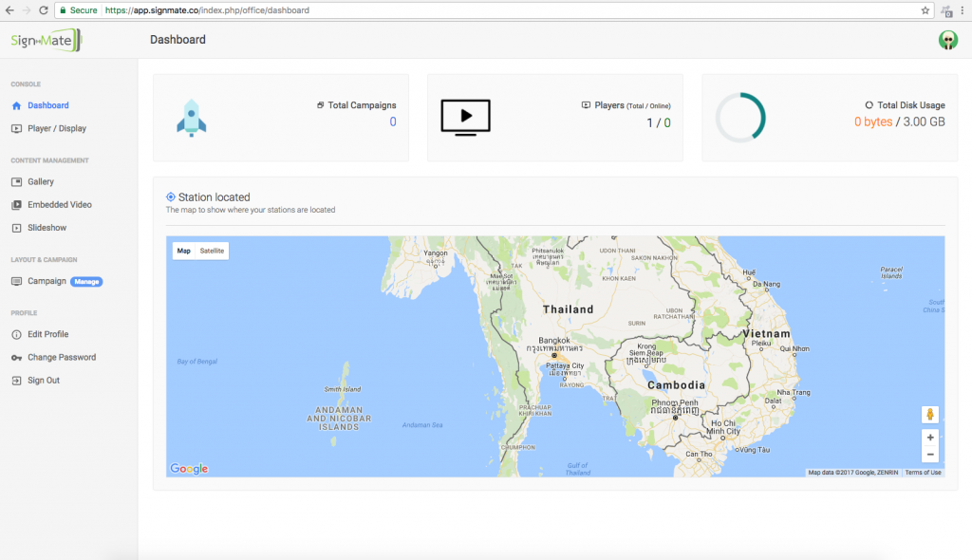The height and width of the screenshot is (560, 972).
Task: Click the Total Disk Usage label icon
Action: click(x=869, y=104)
